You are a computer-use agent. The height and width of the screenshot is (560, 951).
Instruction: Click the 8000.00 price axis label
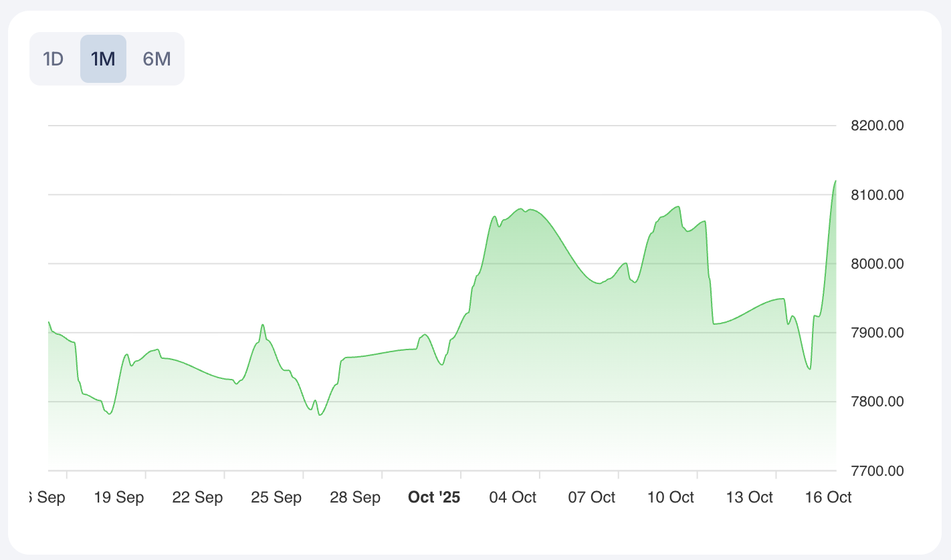(877, 264)
